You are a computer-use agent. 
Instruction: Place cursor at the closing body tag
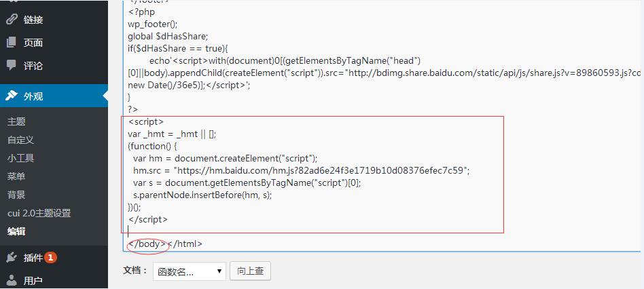click(147, 244)
